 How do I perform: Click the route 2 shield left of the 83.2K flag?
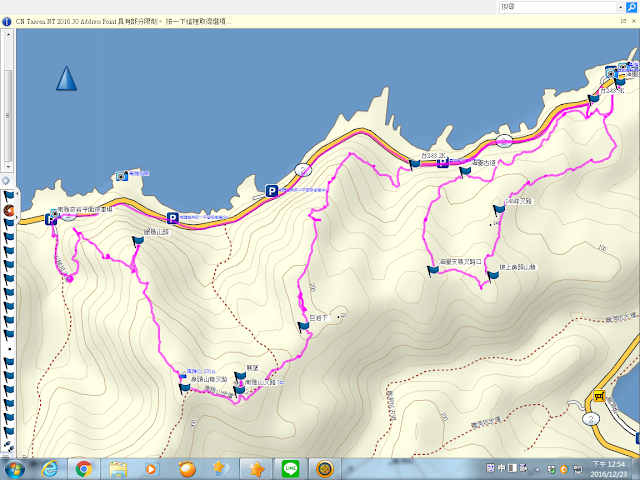[302, 169]
